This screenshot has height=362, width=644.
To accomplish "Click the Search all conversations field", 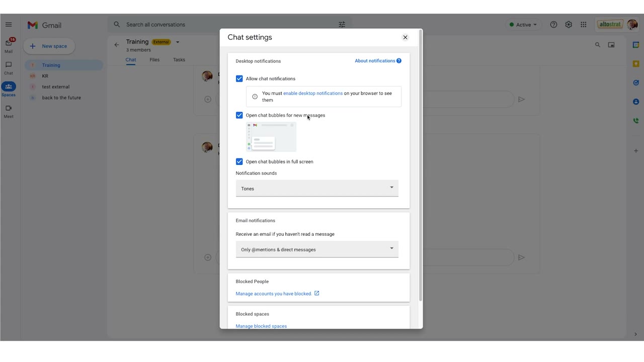I will point(229,25).
